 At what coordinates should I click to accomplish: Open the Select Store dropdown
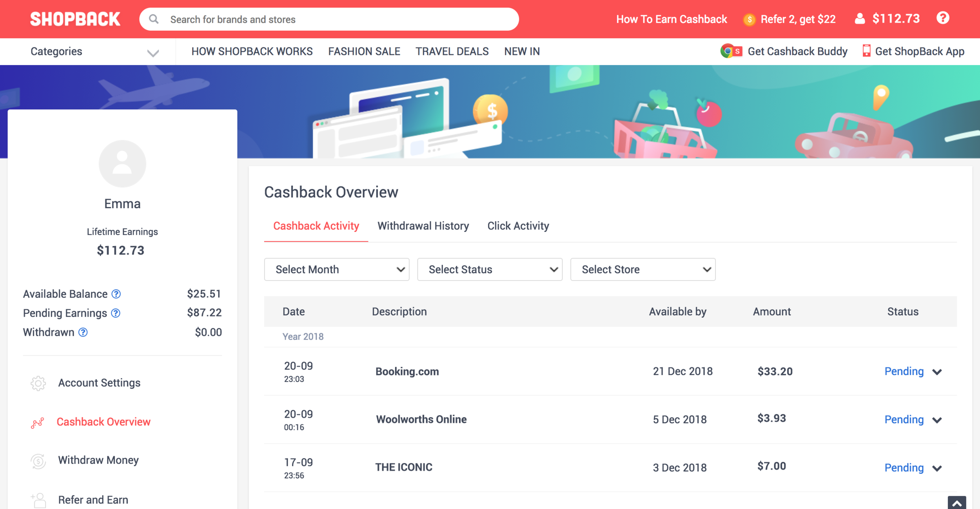pyautogui.click(x=643, y=269)
